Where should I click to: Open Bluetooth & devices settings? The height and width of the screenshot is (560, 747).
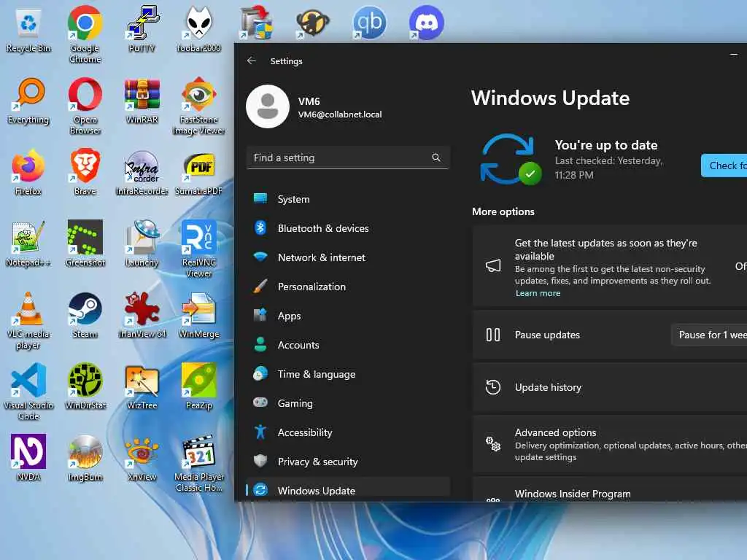coord(348,228)
